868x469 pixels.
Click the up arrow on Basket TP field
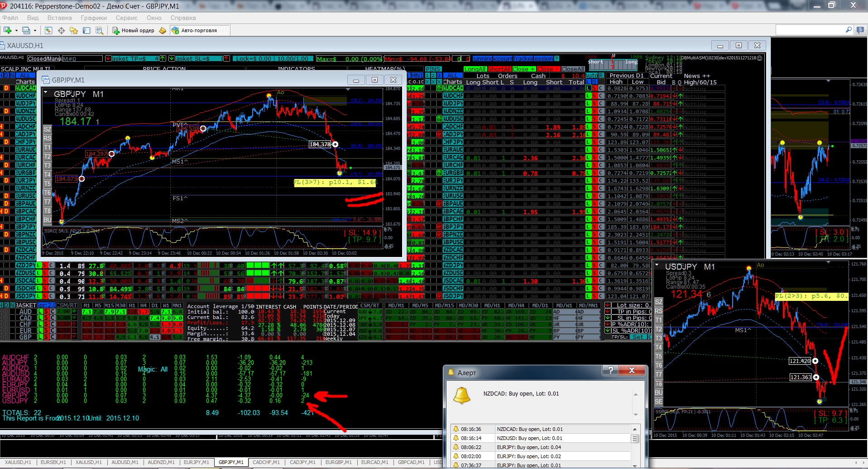tap(163, 58)
